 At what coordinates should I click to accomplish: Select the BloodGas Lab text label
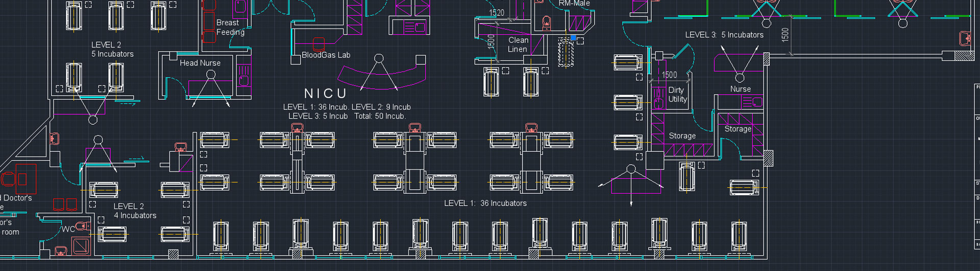326,55
